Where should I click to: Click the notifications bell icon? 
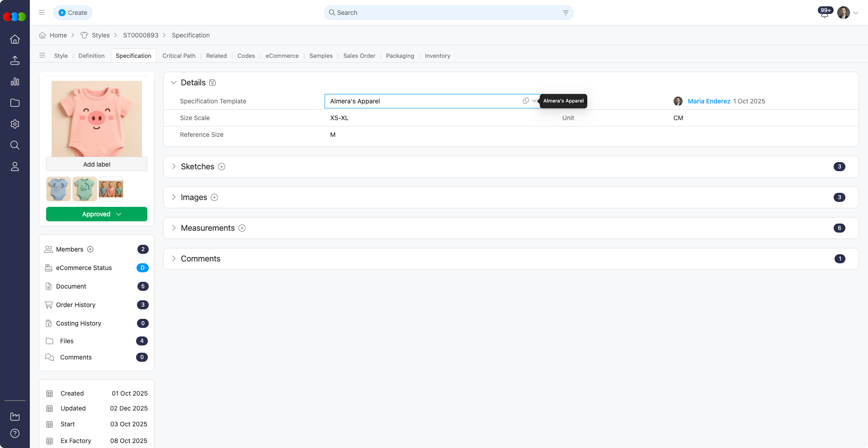[824, 14]
